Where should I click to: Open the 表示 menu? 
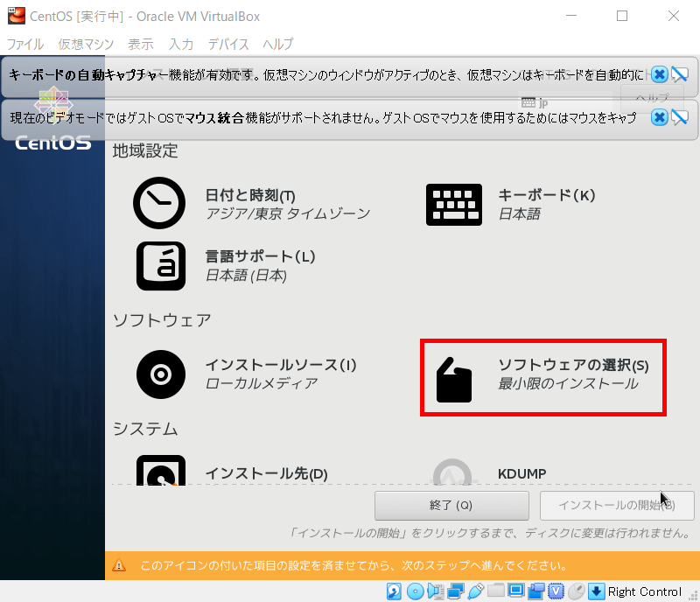[141, 44]
